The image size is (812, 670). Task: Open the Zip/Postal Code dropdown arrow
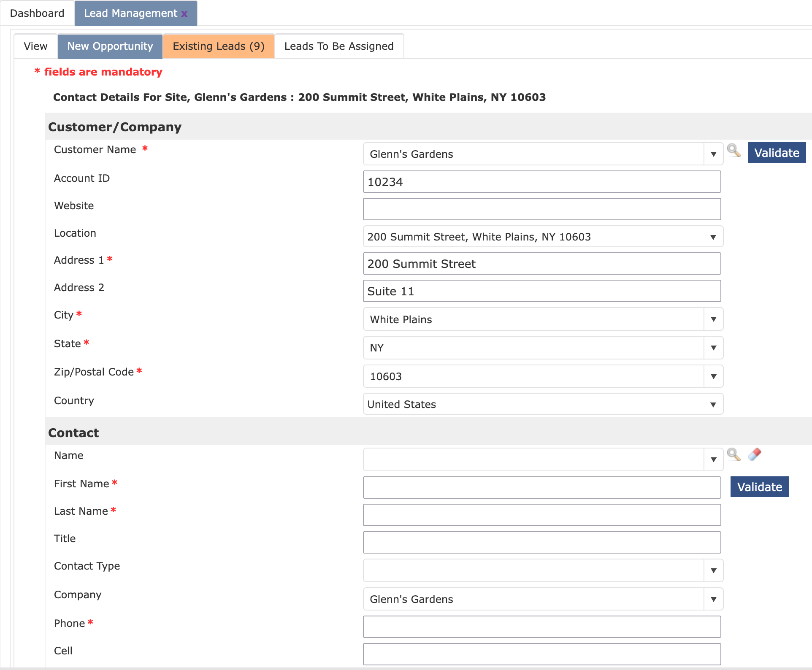[713, 376]
